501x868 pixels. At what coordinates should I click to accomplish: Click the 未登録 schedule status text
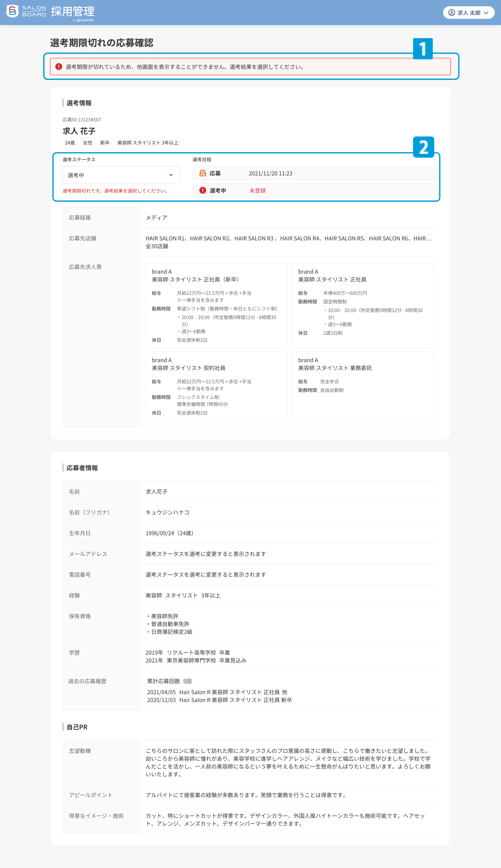point(257,191)
